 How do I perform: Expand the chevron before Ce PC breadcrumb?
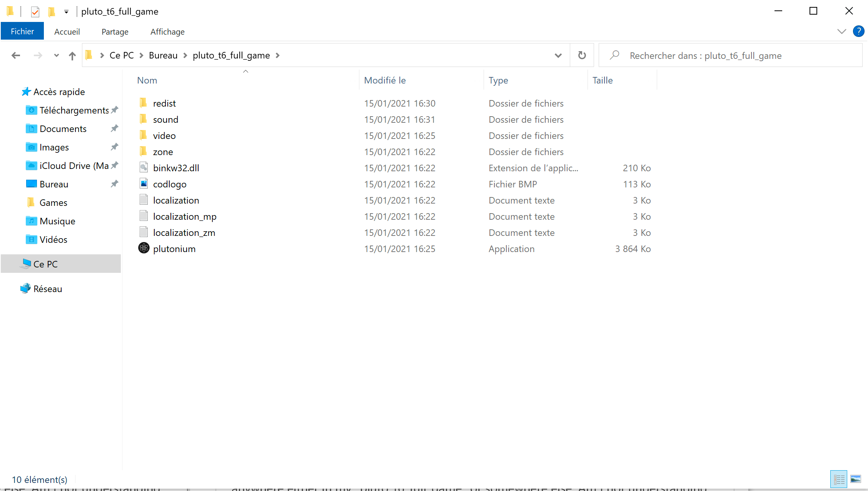click(x=102, y=55)
